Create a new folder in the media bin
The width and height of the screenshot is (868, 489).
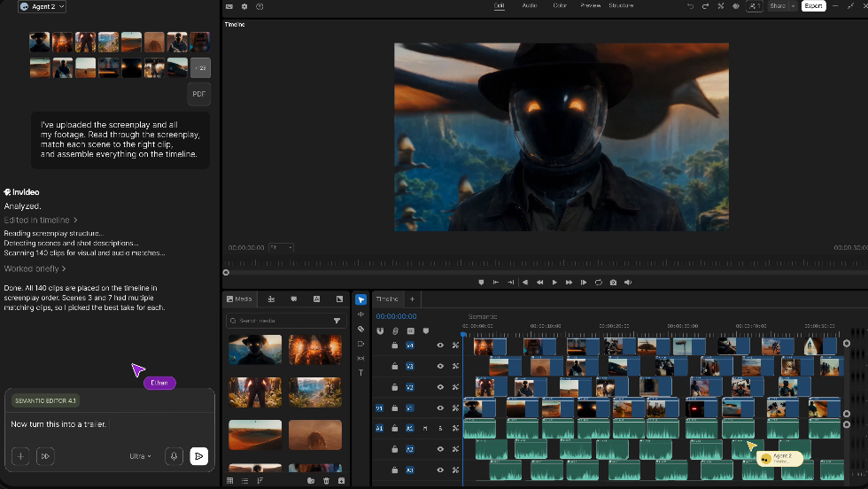[311, 481]
